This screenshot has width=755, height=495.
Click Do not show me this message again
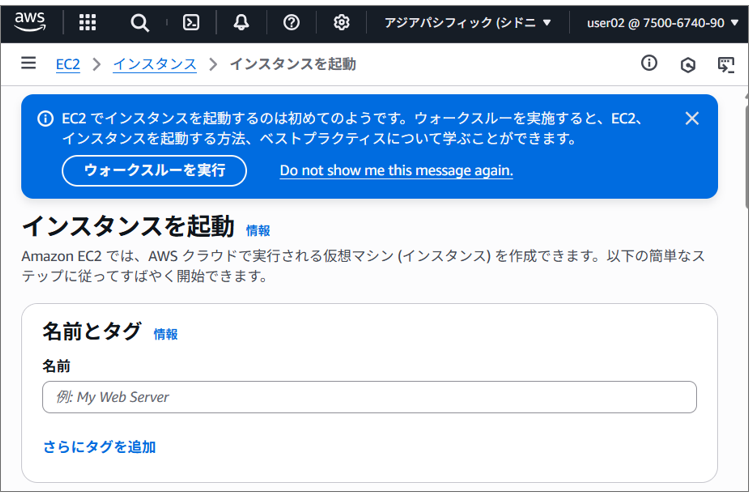tap(396, 170)
